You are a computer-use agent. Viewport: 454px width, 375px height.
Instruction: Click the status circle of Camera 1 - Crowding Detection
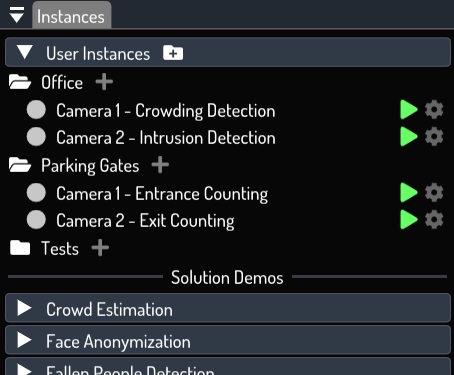tap(36, 109)
